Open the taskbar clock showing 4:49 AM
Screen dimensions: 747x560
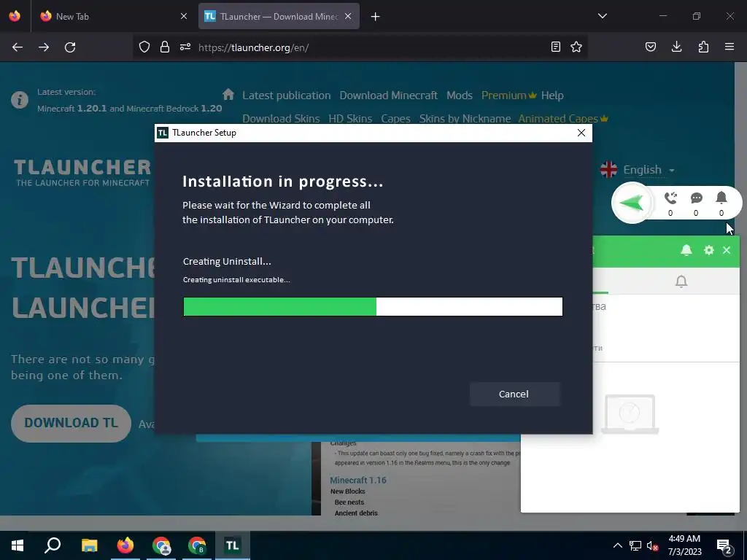pyautogui.click(x=684, y=545)
